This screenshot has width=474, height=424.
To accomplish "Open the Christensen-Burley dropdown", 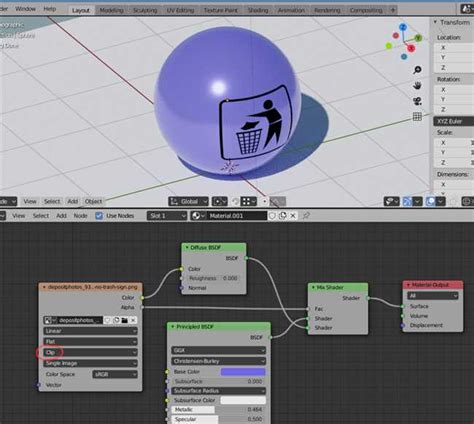I will coord(219,361).
